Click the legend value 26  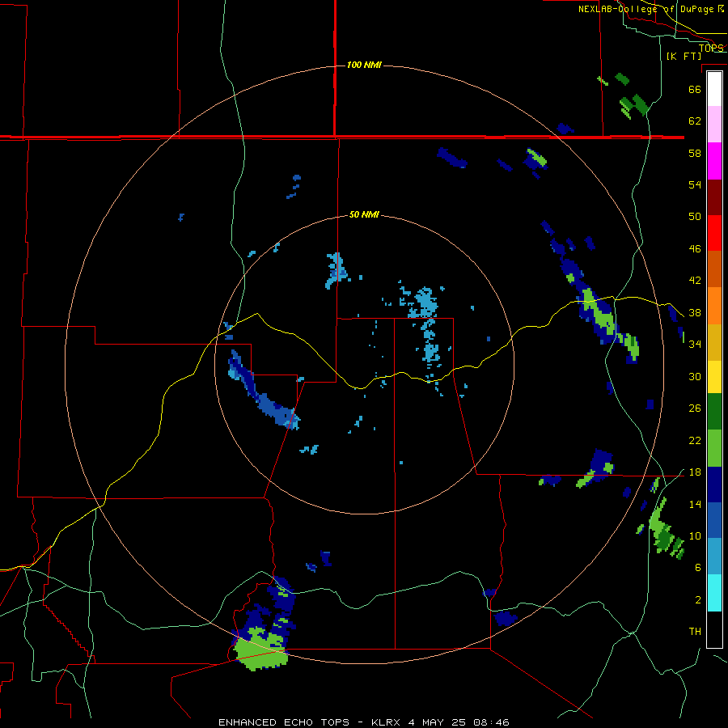coord(695,408)
